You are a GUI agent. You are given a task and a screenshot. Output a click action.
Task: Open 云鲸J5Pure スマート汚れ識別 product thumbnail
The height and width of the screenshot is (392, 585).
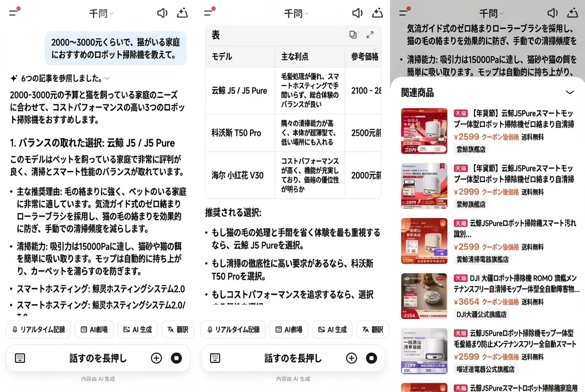tap(424, 241)
